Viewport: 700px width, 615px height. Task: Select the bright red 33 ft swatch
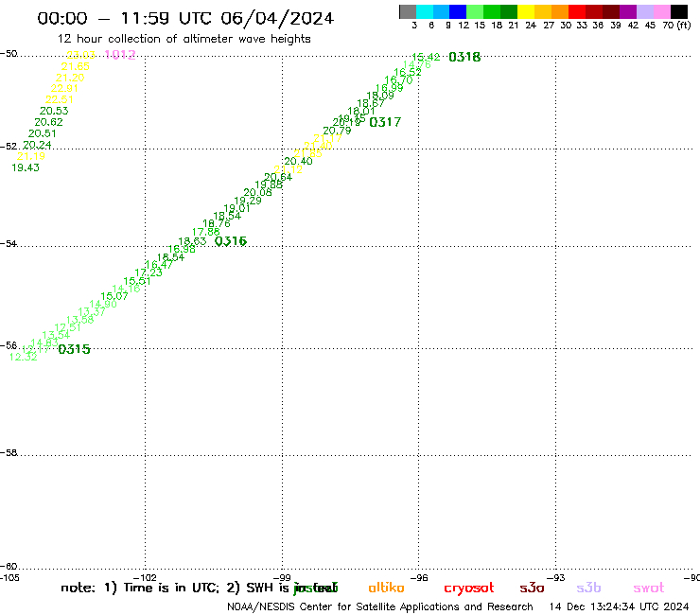[577, 11]
